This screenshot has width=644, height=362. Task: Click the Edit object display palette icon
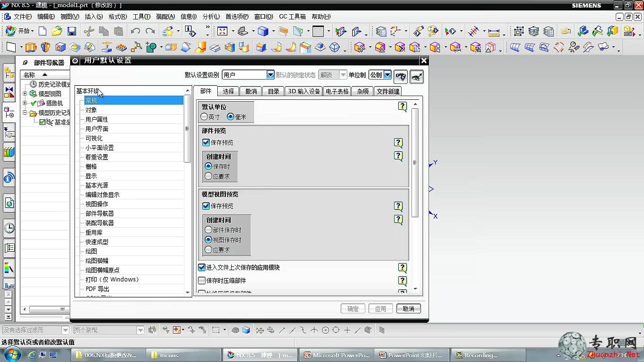click(433, 31)
